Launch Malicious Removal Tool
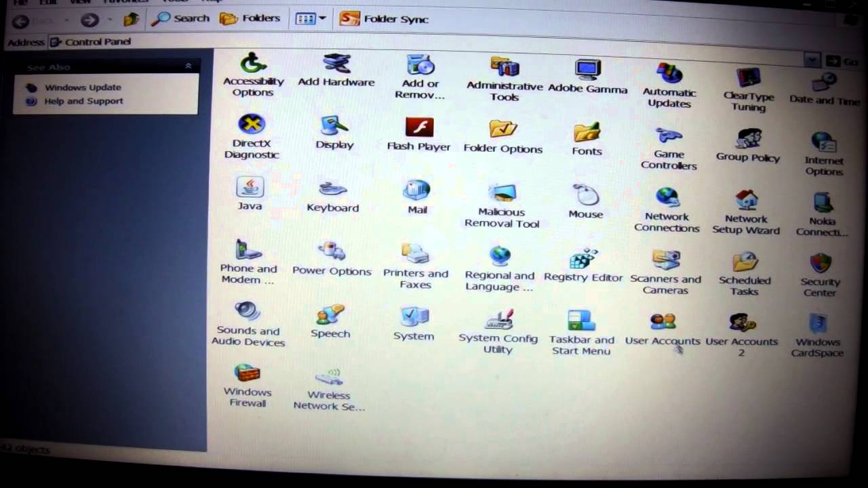868x488 pixels. point(502,206)
